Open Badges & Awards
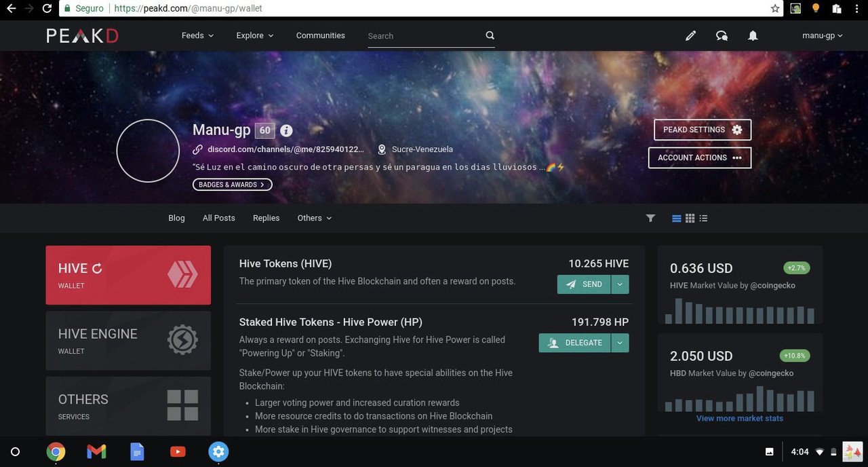The image size is (868, 467). 233,185
